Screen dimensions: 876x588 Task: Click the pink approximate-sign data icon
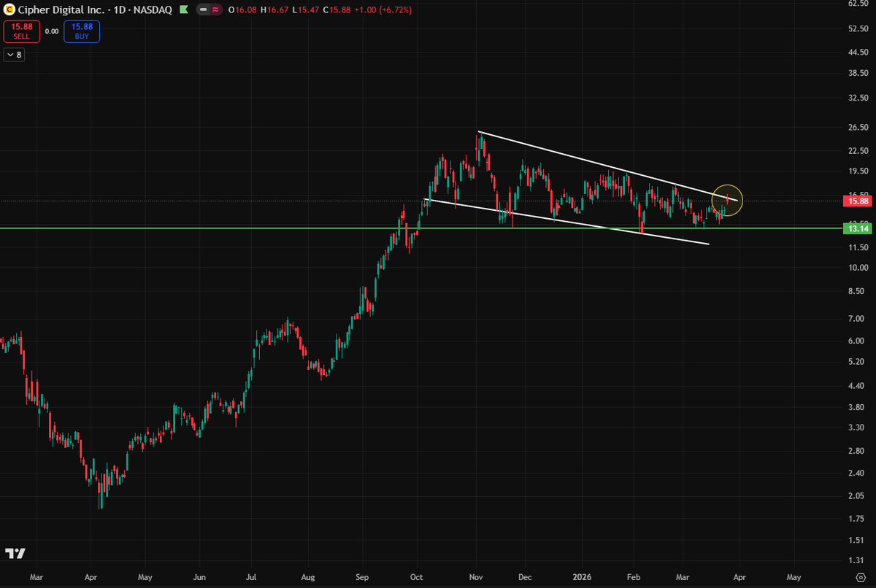pos(216,10)
